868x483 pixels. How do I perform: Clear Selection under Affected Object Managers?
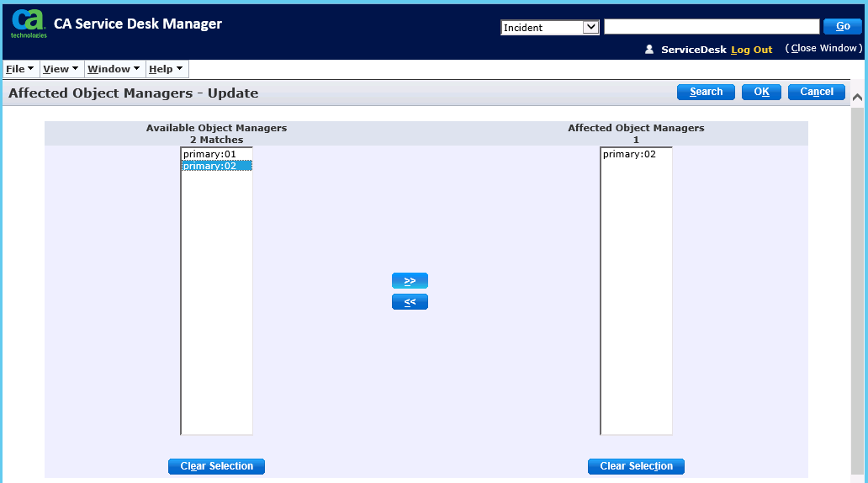tap(636, 466)
